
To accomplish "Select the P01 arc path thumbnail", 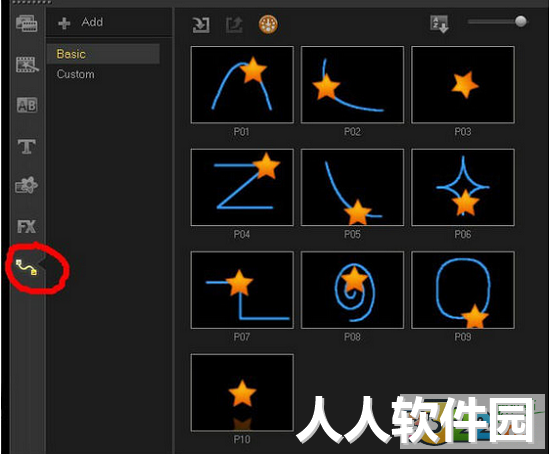I will 242,85.
